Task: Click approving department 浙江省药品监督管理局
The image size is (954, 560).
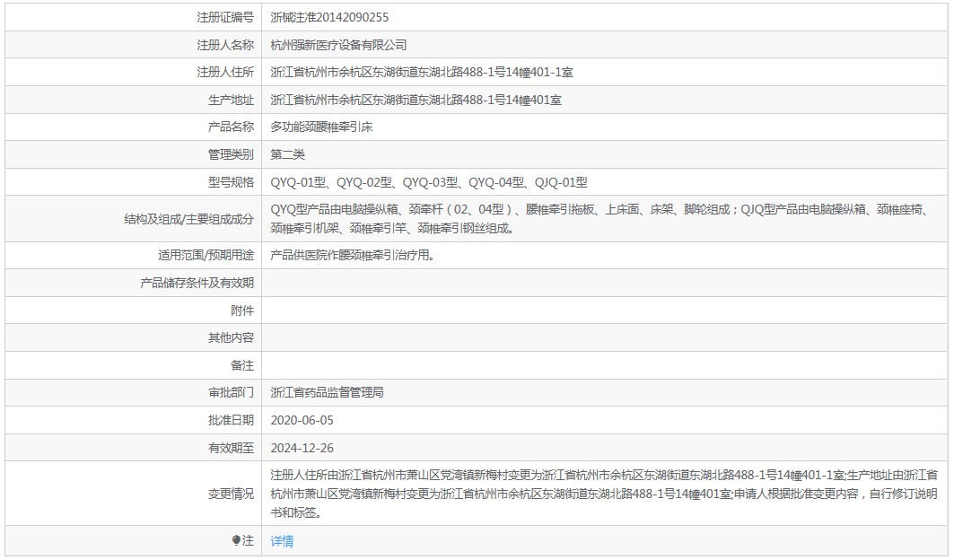Action: tap(327, 392)
